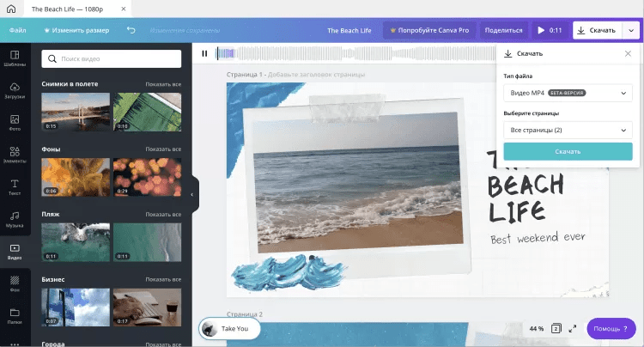Collapse the video side panel

[192, 194]
